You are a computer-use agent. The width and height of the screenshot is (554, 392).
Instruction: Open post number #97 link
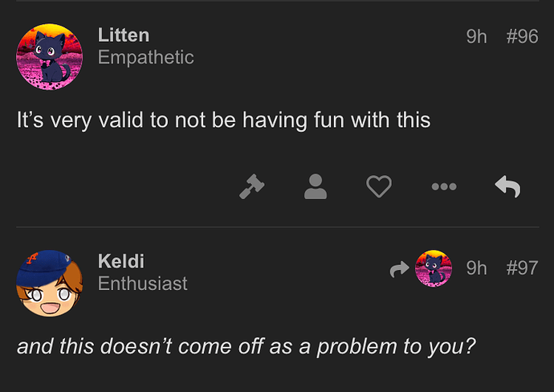(x=522, y=268)
